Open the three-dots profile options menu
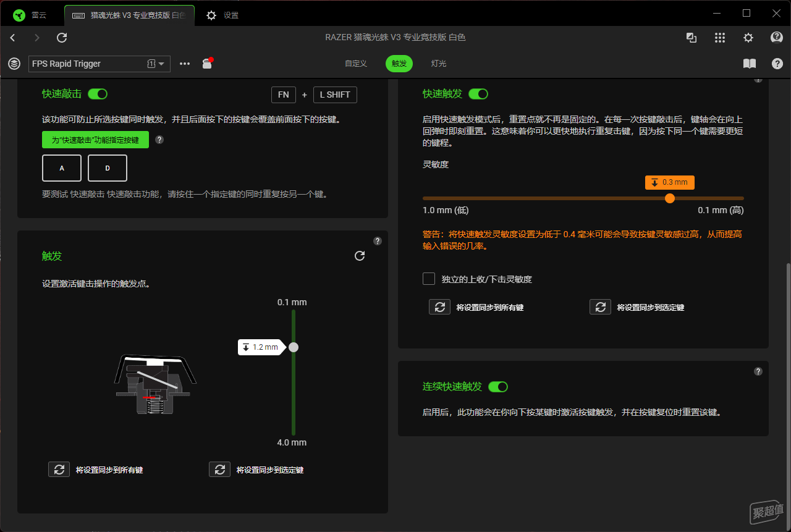791x532 pixels. pos(185,64)
